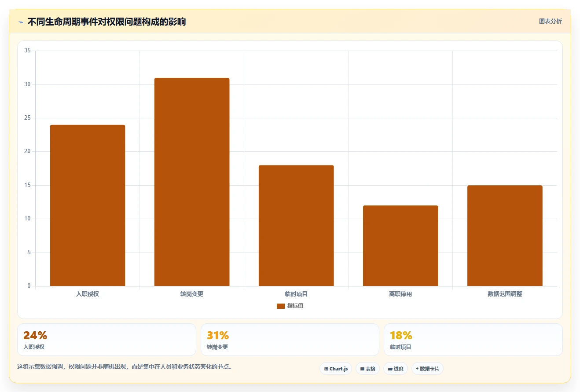Click the 入职授权 x-axis label
580x392 pixels.
pos(88,294)
